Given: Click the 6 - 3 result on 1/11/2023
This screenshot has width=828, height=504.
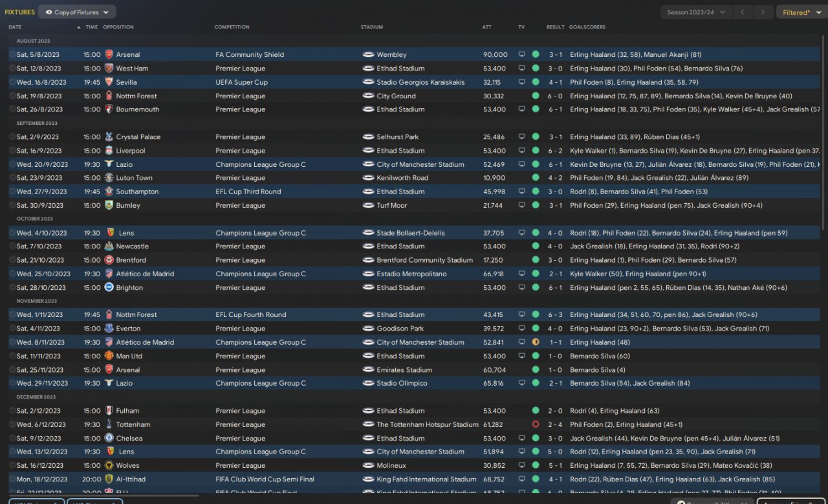Looking at the screenshot, I should 556,315.
